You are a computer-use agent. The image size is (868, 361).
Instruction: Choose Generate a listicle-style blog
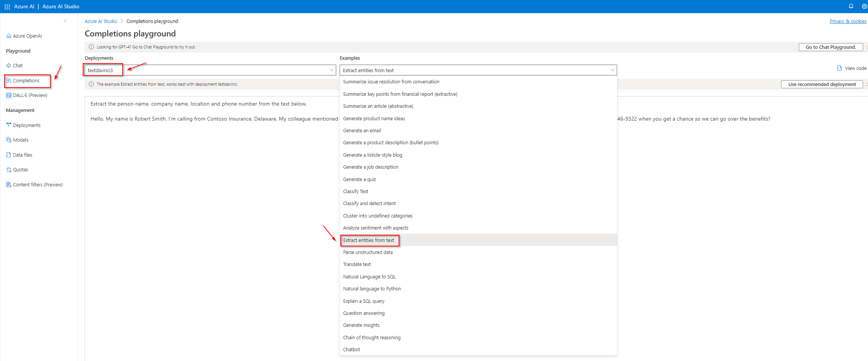click(x=478, y=155)
